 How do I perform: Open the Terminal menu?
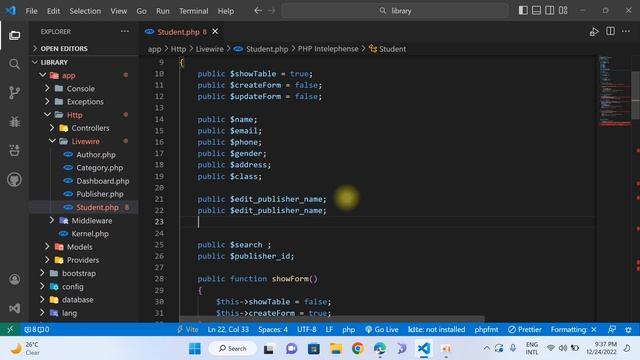pos(193,11)
